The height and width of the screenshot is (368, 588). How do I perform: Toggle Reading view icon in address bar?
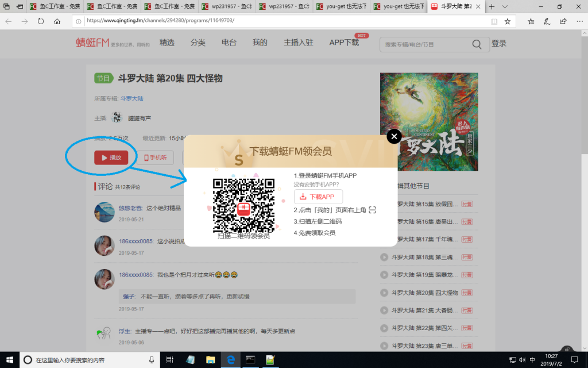pos(494,21)
